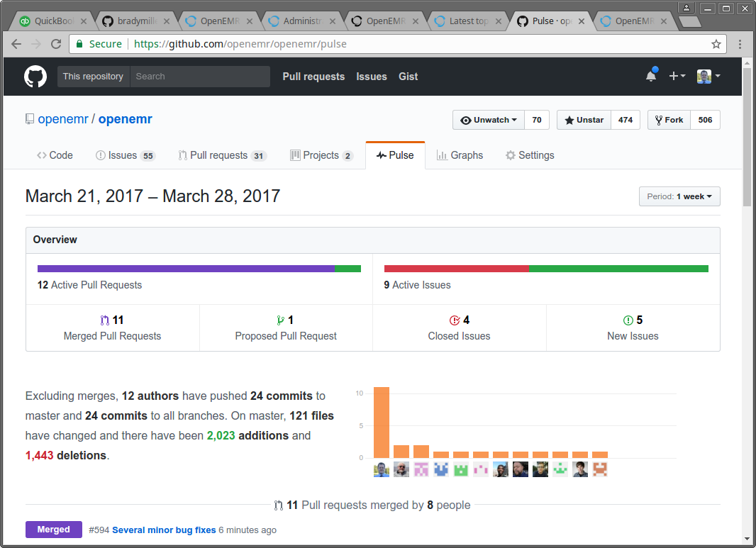
Task: Open the plus create-new menu
Action: click(677, 76)
